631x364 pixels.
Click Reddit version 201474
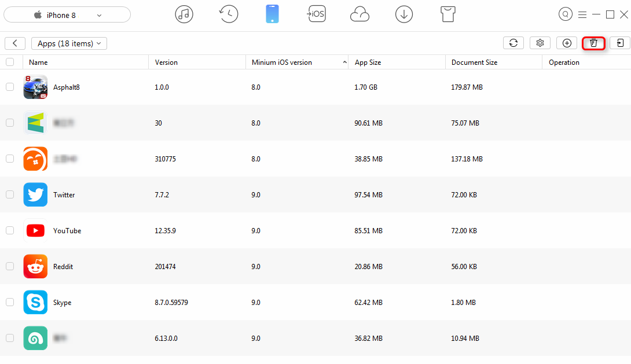coord(166,267)
